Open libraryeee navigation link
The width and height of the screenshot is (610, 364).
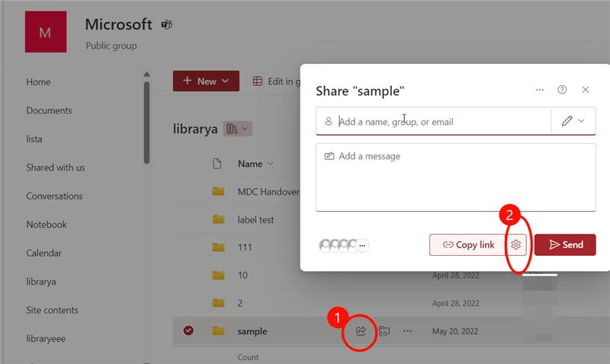click(x=46, y=339)
